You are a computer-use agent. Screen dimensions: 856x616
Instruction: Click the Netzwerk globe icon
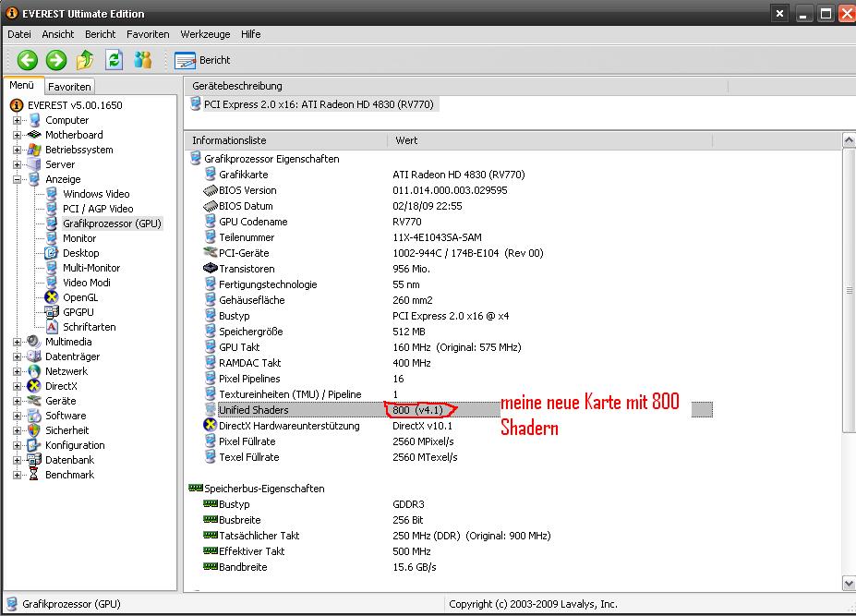click(34, 371)
